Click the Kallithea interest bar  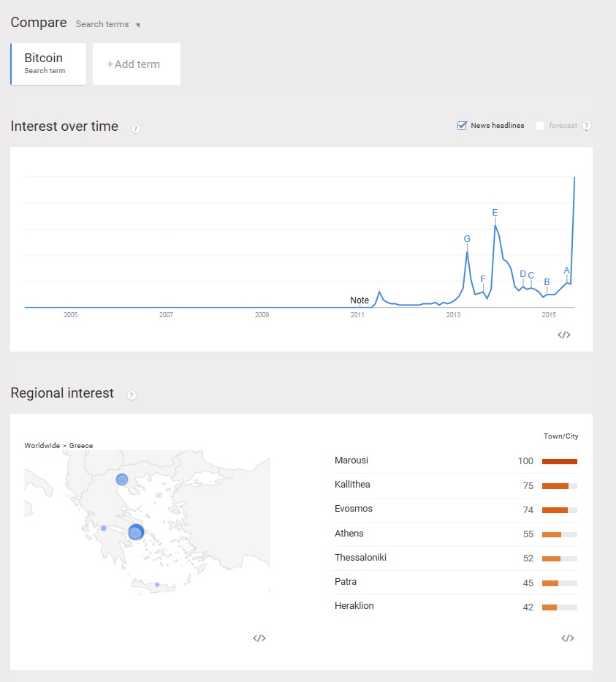559,485
